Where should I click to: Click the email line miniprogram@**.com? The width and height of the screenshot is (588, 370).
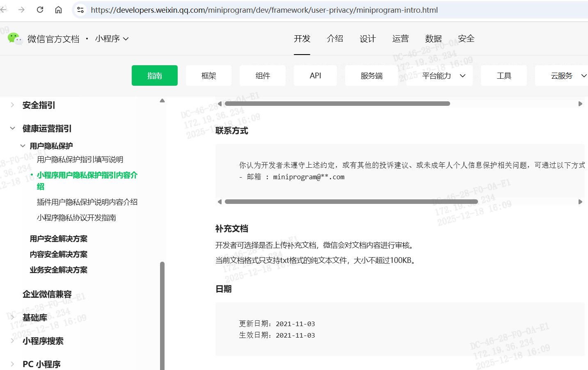point(292,177)
